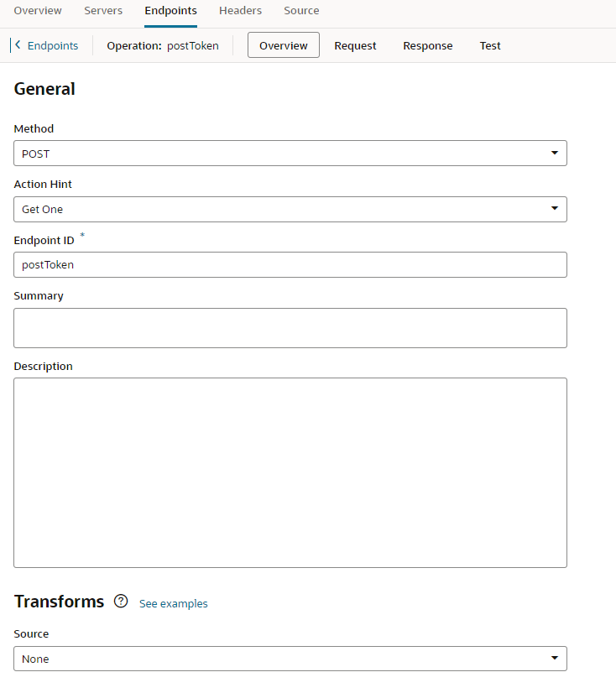Go to the Source tab
Screen dimensions: 616x693
(x=301, y=11)
